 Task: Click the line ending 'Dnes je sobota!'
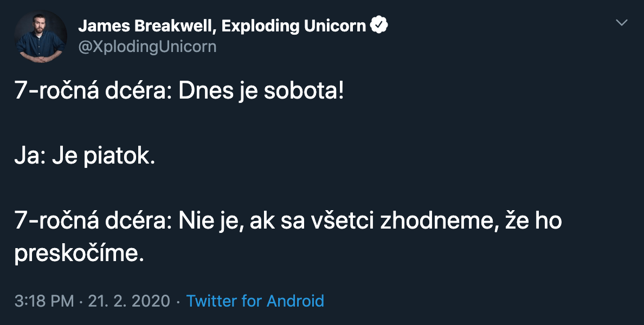click(x=179, y=92)
